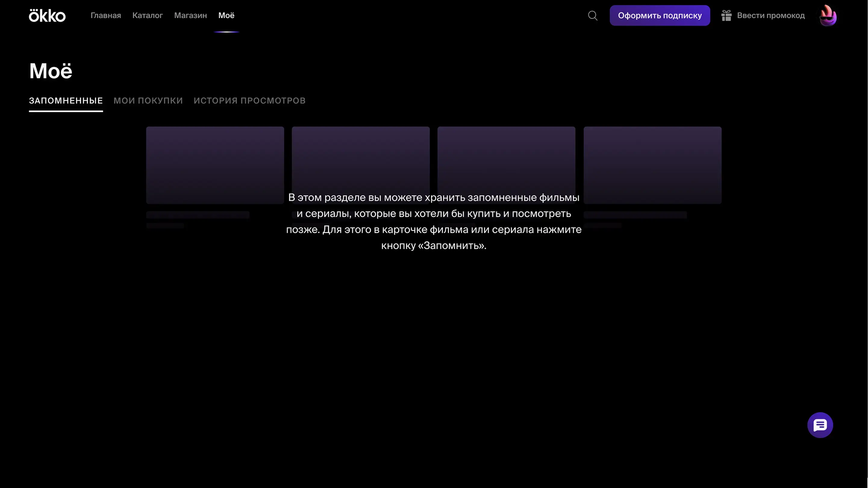Click the Okko logo
Viewport: 868px width, 488px height.
(47, 15)
